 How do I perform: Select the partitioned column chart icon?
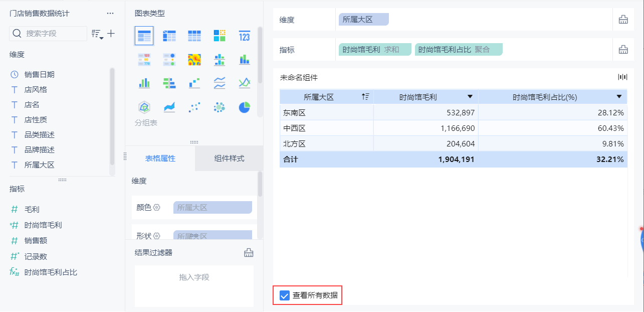tap(220, 60)
